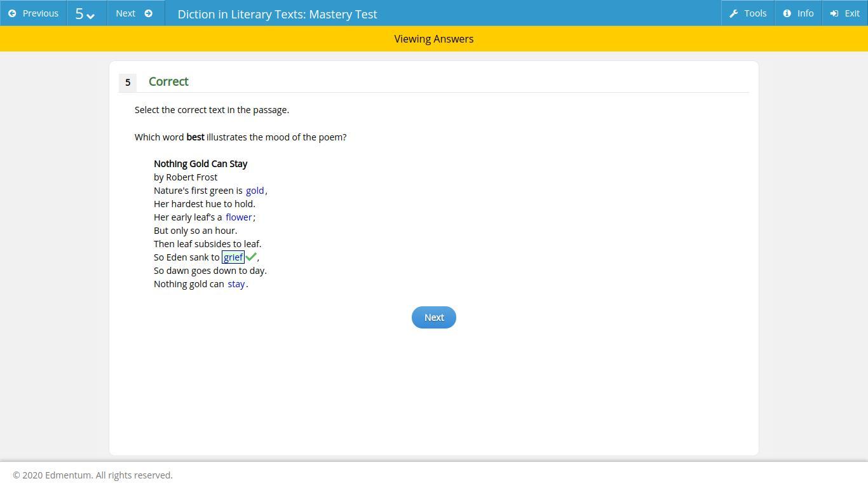
Task: Go to the Previous question
Action: (x=33, y=13)
